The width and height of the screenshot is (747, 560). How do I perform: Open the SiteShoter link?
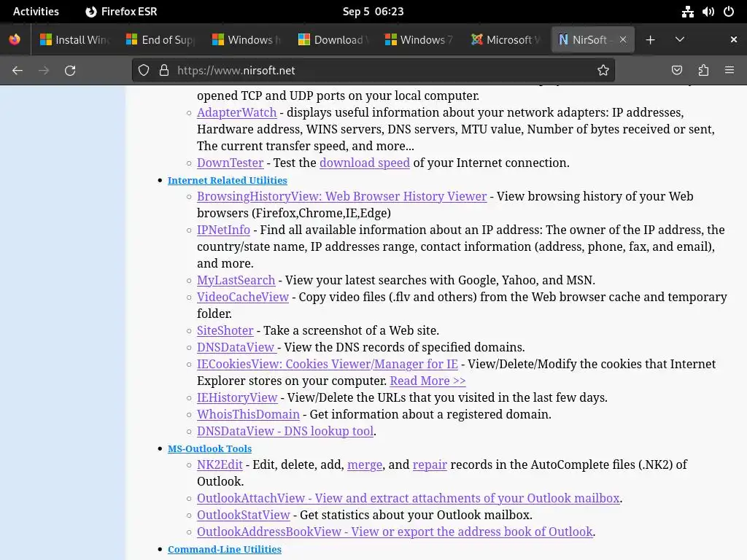click(x=225, y=330)
